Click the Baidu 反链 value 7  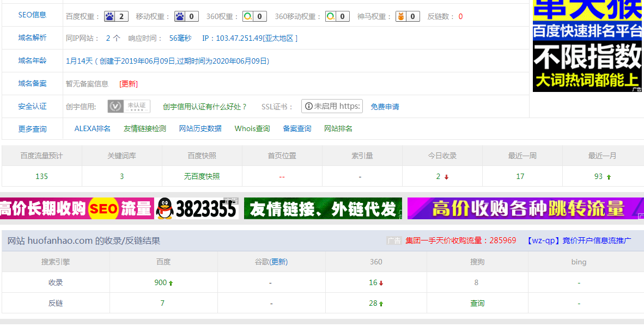162,303
